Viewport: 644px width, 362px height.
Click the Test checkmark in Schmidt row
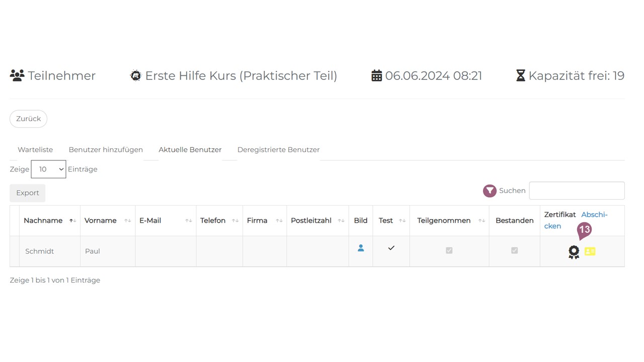391,248
